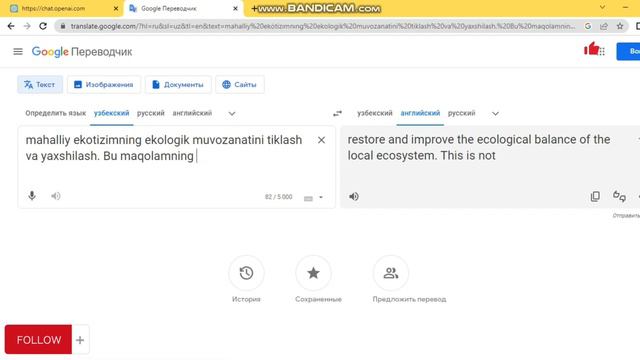The image size is (640, 360).
Task: Switch to Изображения mode
Action: [104, 84]
